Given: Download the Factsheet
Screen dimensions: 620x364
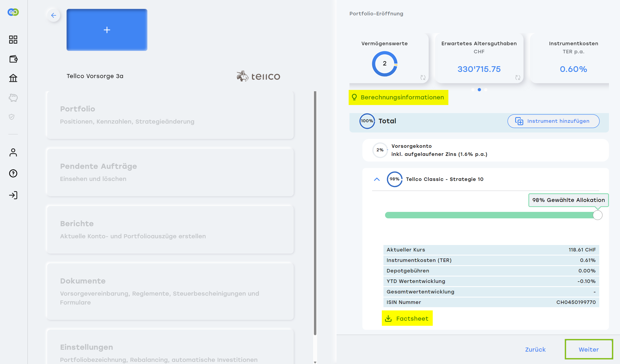Looking at the screenshot, I should [407, 318].
